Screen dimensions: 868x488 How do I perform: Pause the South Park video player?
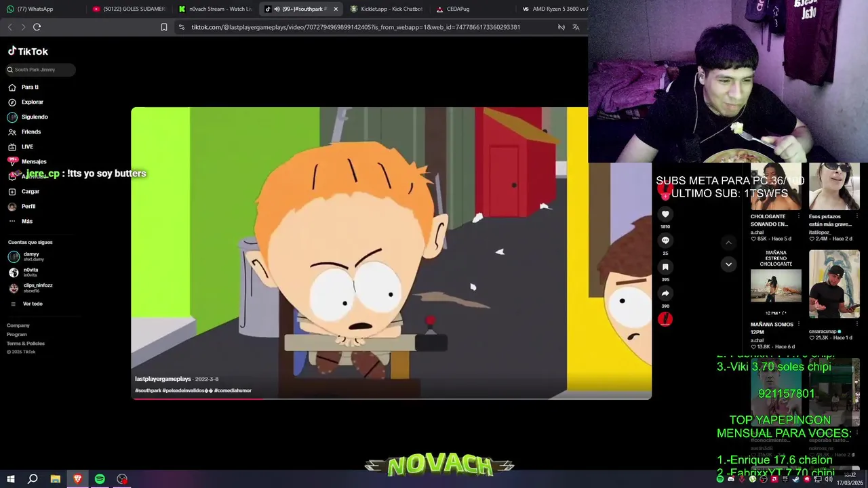(391, 253)
